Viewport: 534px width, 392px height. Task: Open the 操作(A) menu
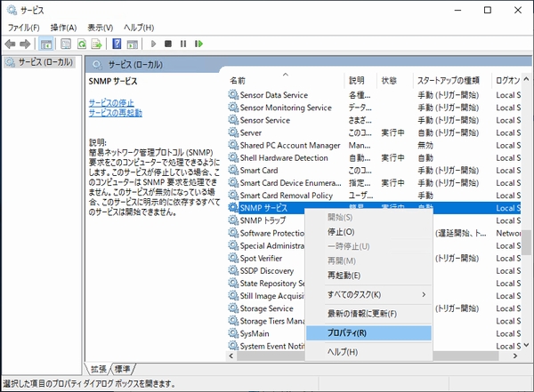(63, 28)
